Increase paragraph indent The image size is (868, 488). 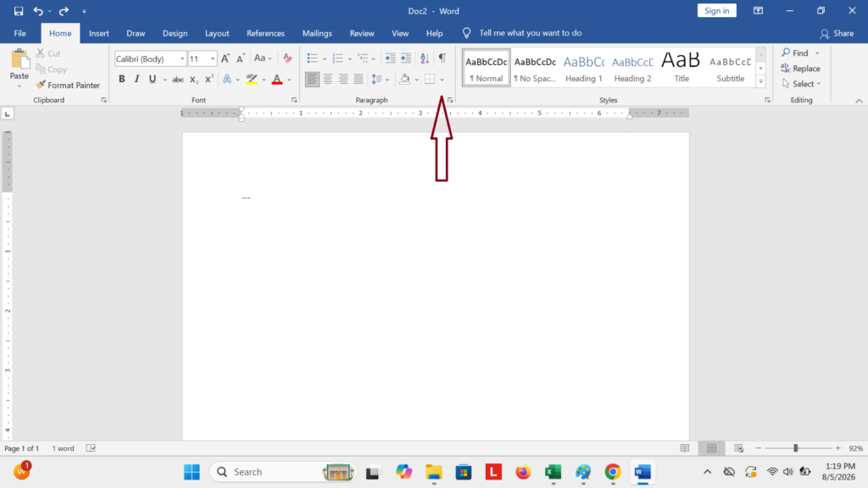click(406, 58)
